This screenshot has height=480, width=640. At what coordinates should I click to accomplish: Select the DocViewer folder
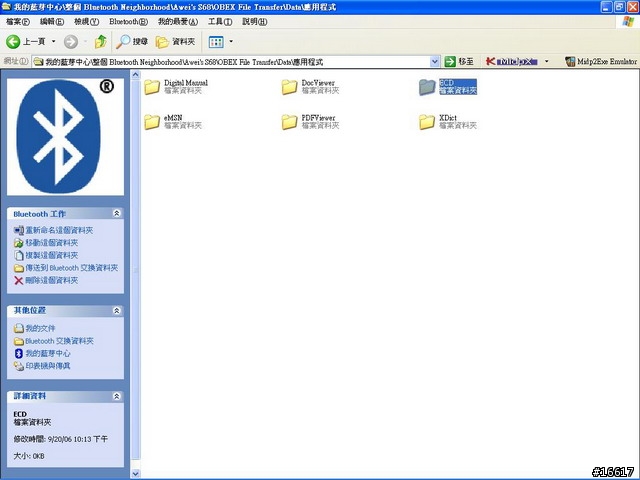[310, 87]
